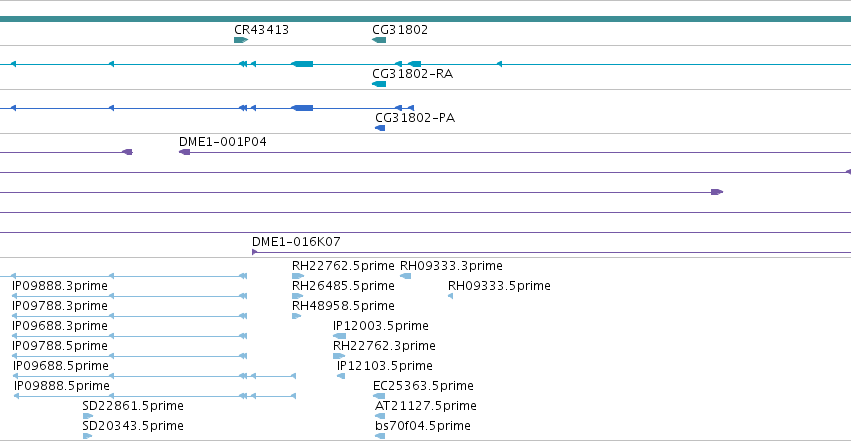Select the CG31802-RA transcript glyph
Viewport: 851px width, 441px height.
point(379,84)
